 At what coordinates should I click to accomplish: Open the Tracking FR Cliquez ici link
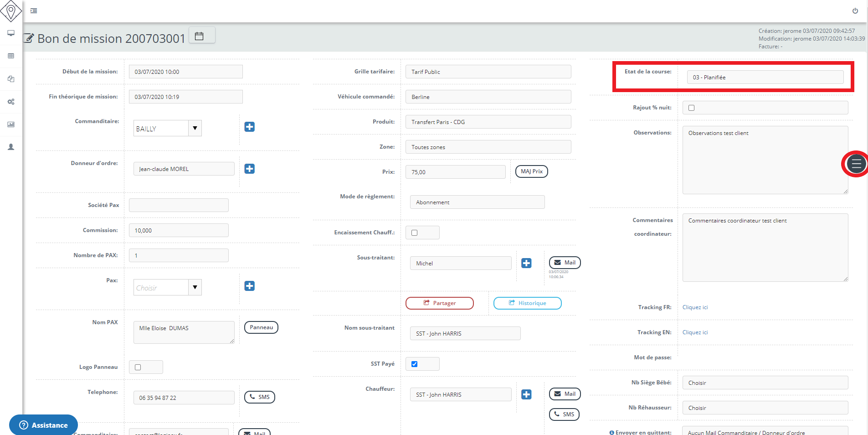click(695, 307)
